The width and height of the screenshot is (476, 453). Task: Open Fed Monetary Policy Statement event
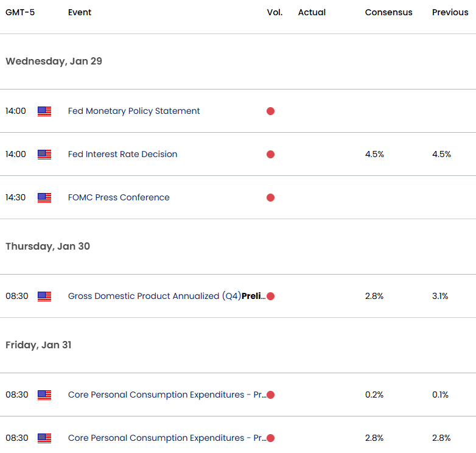tap(134, 111)
